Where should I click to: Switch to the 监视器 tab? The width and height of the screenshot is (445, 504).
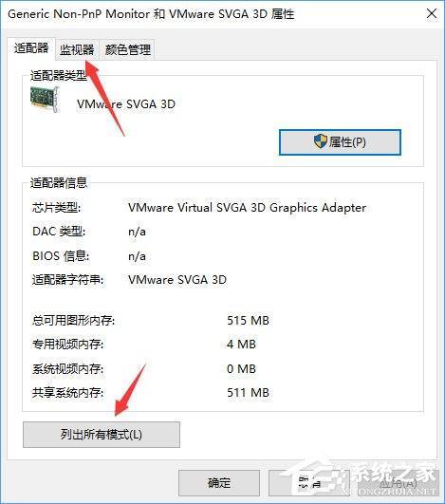pos(77,49)
